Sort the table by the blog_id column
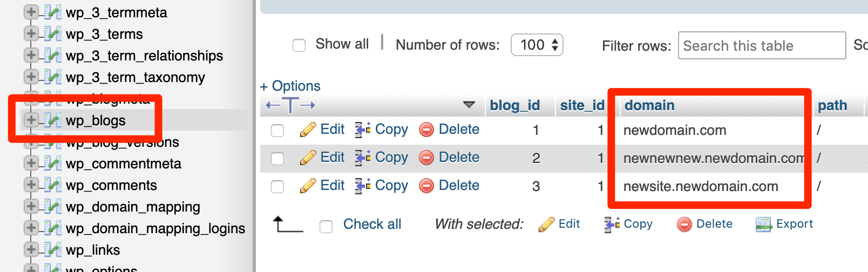Screen dimensions: 868x272 (x=514, y=105)
